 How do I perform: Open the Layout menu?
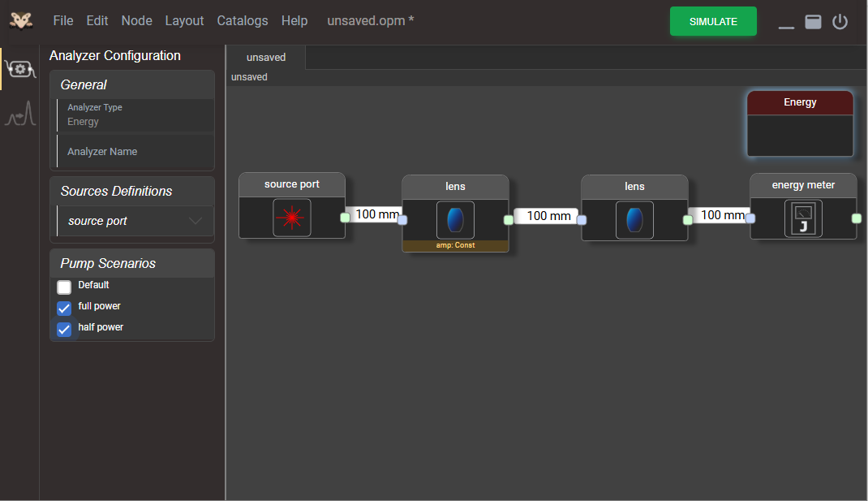(184, 20)
